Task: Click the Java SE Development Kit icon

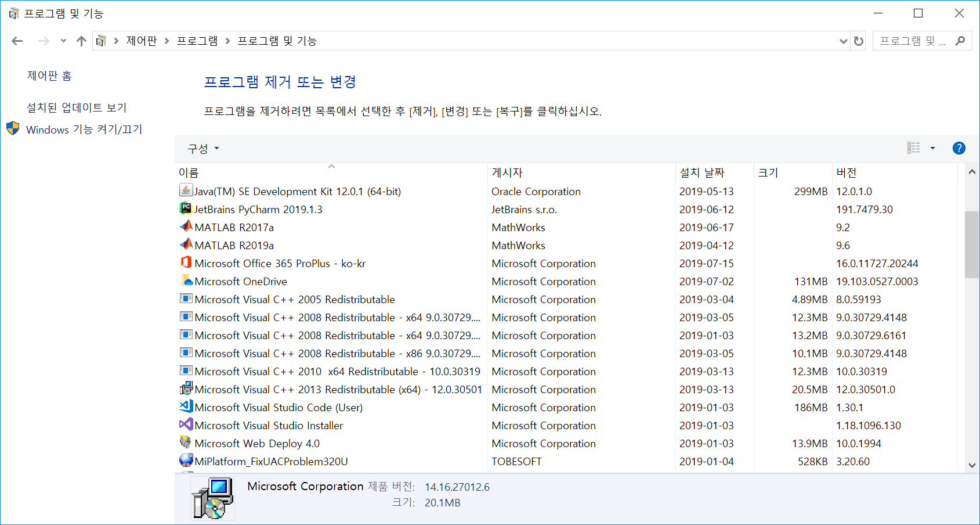Action: [x=186, y=190]
